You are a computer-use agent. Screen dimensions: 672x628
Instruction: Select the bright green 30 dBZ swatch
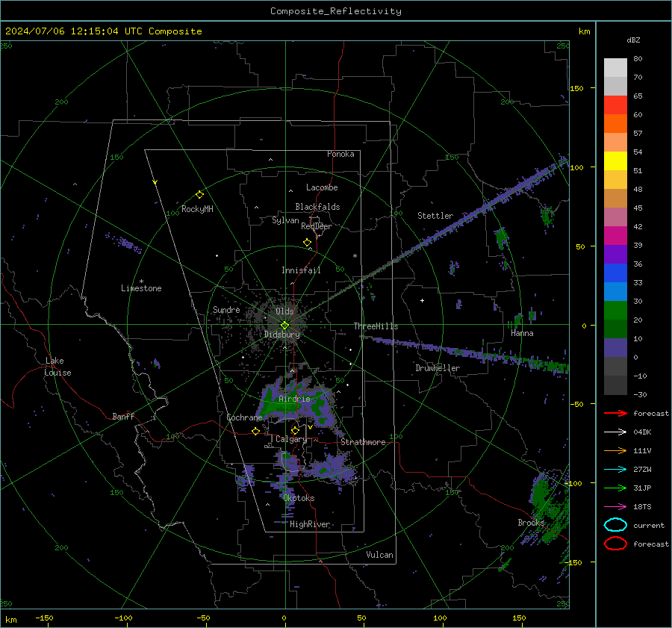pos(615,310)
